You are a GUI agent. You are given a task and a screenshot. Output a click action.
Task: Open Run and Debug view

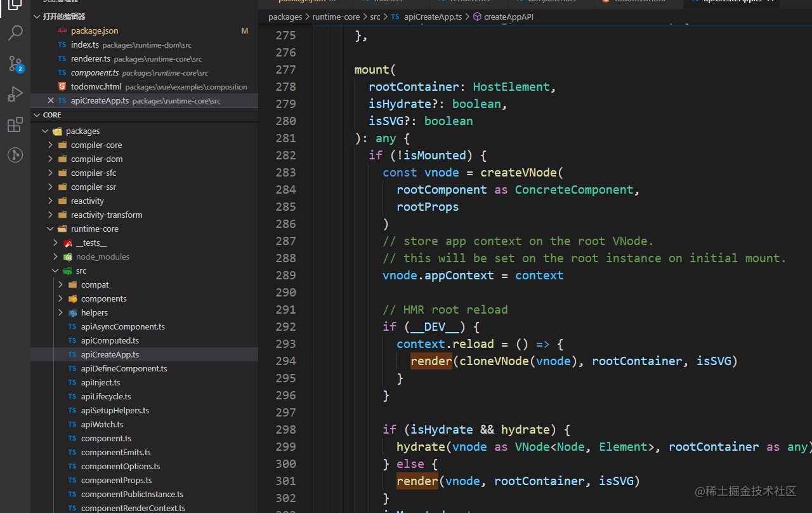click(15, 94)
